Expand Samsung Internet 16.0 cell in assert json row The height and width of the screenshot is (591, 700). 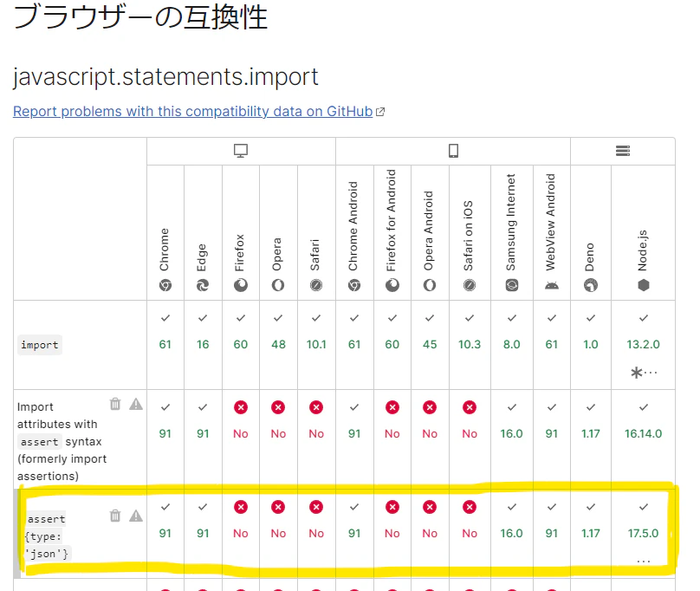point(512,533)
